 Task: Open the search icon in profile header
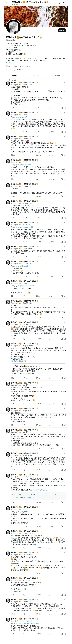(x=65, y=3)
